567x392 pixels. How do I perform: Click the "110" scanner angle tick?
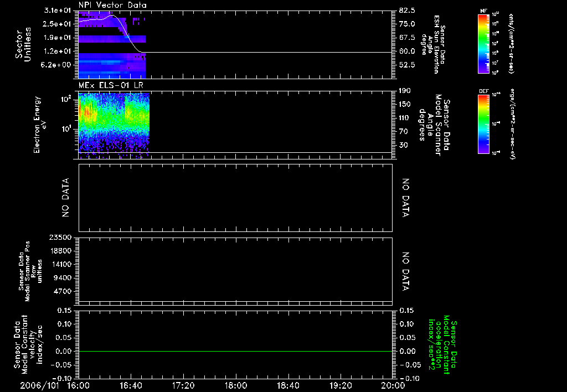point(405,118)
